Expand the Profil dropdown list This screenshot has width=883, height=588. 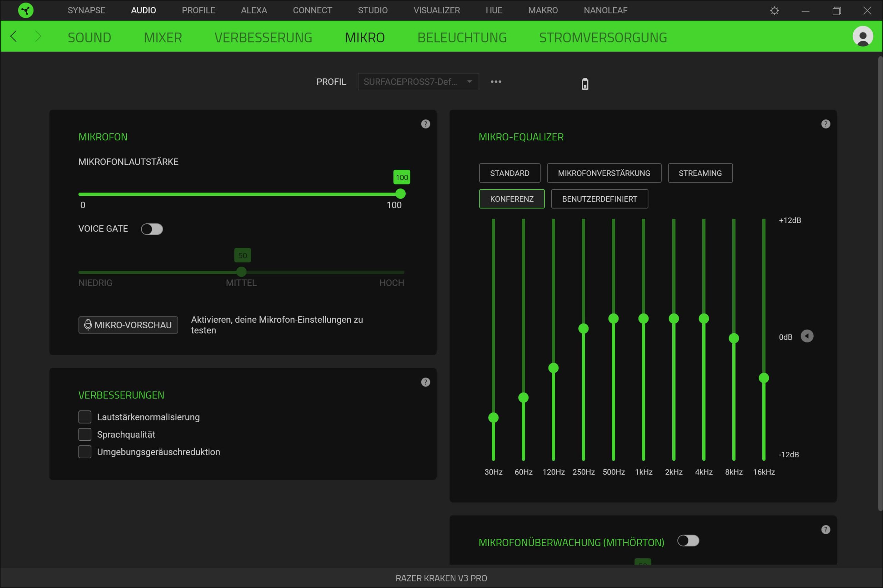coord(418,82)
